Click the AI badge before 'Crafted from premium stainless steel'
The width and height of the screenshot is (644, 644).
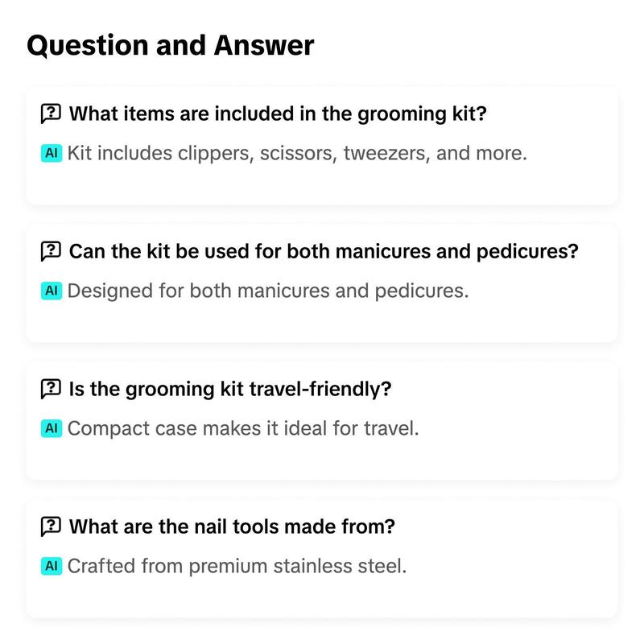pyautogui.click(x=52, y=566)
